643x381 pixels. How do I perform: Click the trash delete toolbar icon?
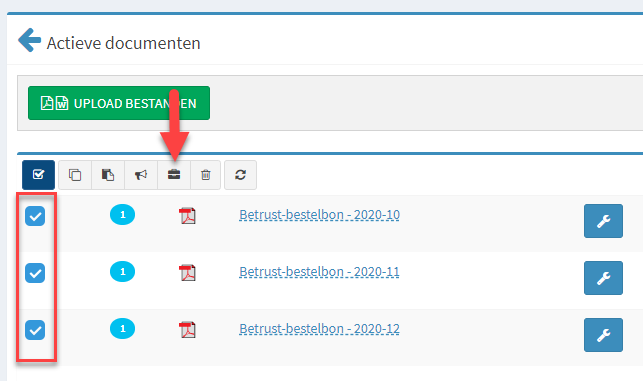pos(206,175)
